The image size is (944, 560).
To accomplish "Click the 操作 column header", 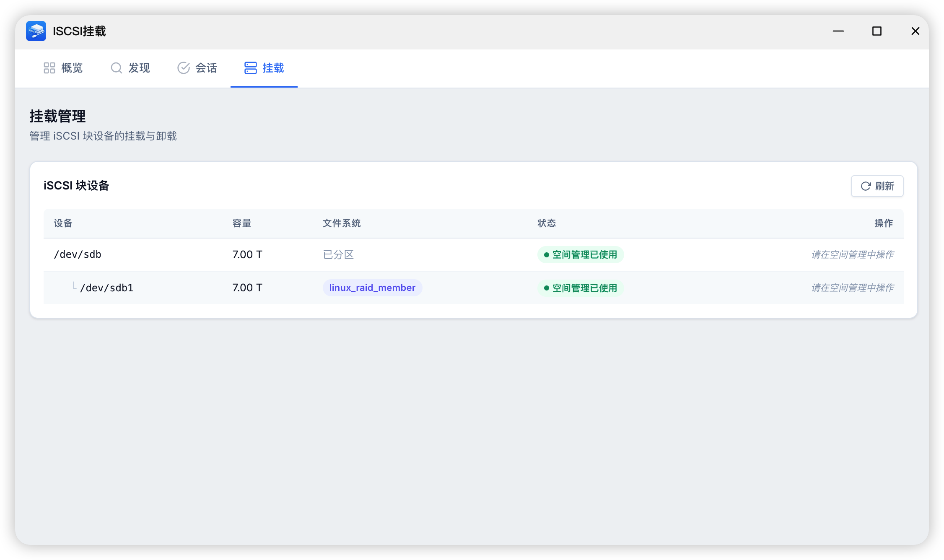I will 884,223.
